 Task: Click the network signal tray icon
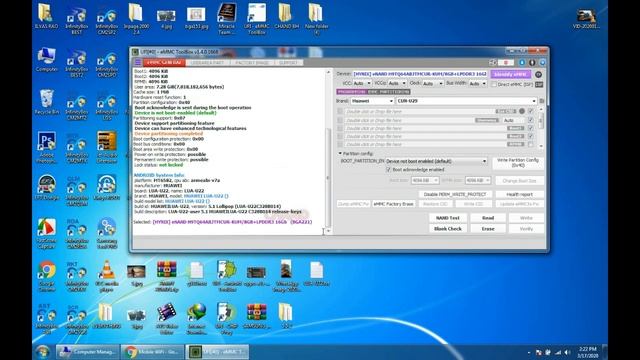click(558, 352)
